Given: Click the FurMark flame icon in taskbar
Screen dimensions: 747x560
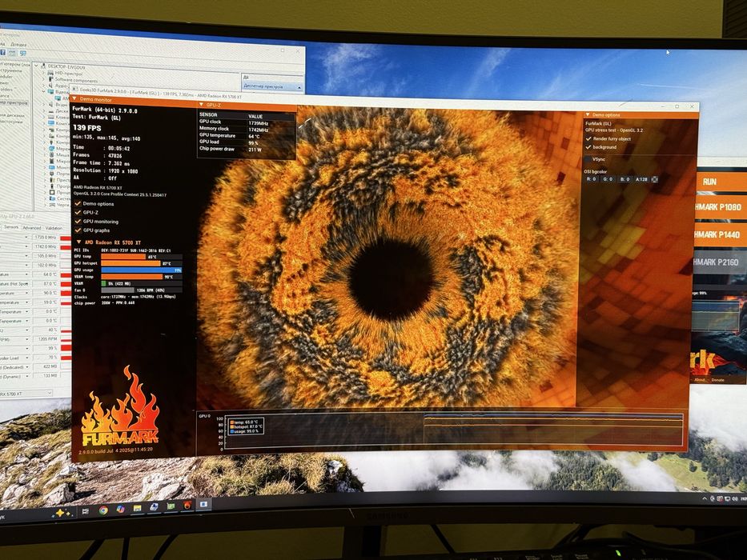Looking at the screenshot, I should (187, 505).
